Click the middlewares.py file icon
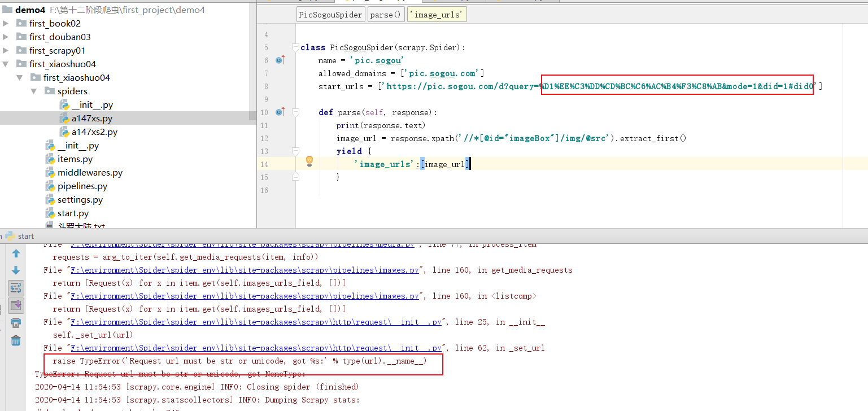 (x=50, y=172)
